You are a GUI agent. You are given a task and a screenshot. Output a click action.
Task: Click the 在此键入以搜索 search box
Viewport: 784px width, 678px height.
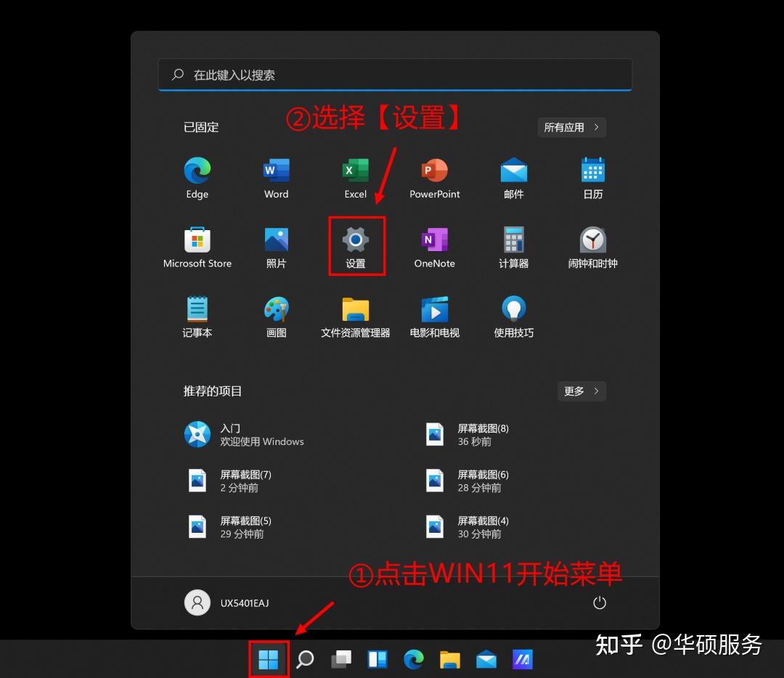pyautogui.click(x=395, y=75)
